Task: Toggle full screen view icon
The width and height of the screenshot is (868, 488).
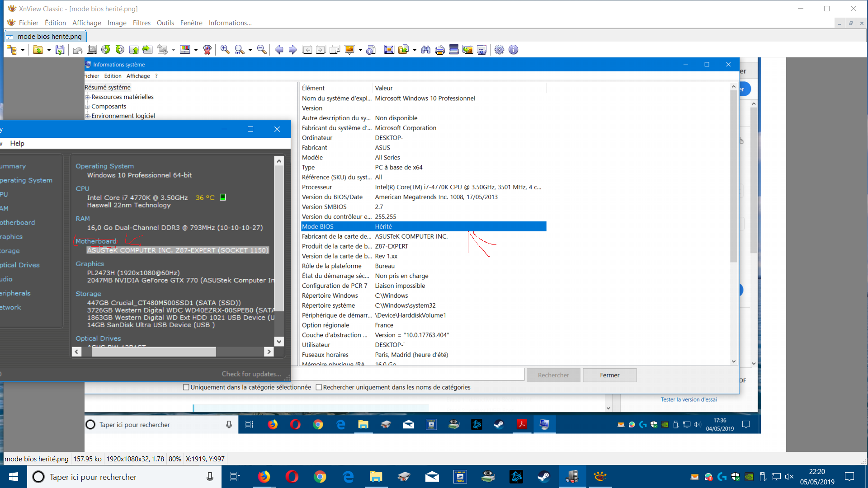Action: point(389,50)
